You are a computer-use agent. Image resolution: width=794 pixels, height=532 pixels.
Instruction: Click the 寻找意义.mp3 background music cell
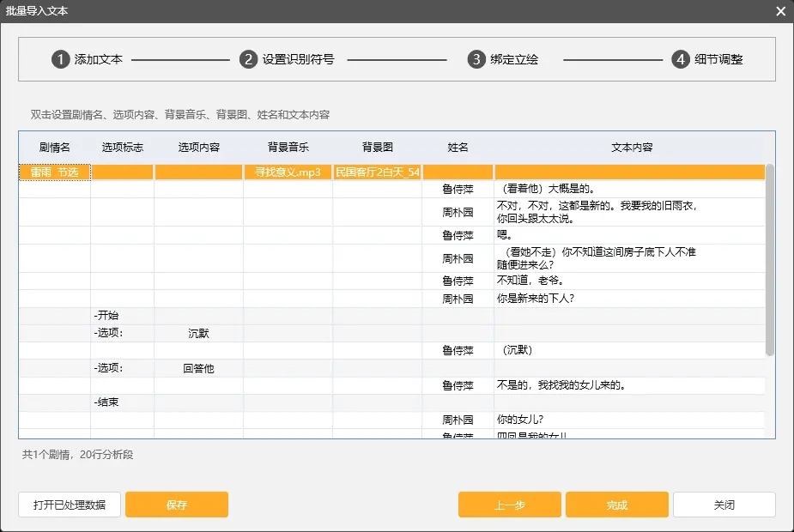click(x=288, y=172)
